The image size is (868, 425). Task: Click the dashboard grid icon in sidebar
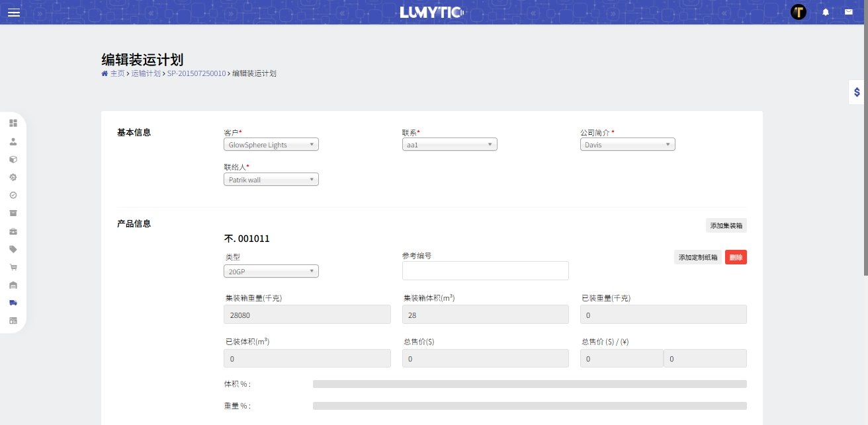click(x=13, y=123)
